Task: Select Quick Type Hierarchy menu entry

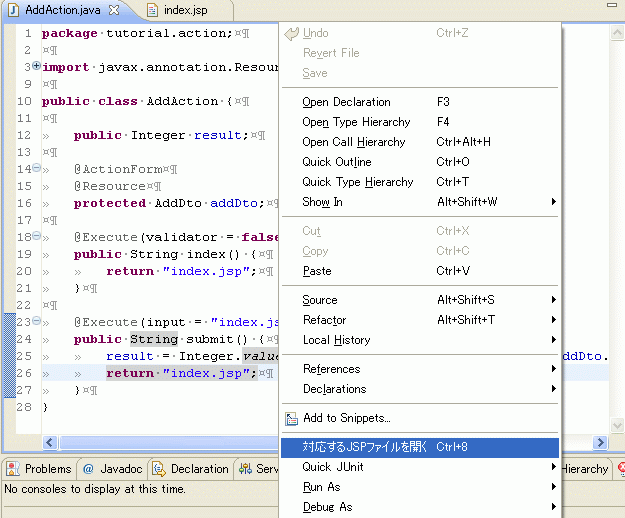Action: 420,182
